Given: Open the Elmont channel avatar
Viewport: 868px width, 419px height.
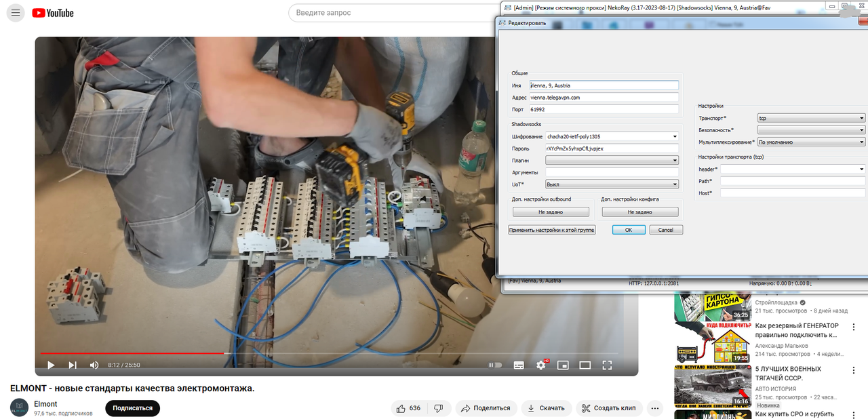Looking at the screenshot, I should 19,407.
